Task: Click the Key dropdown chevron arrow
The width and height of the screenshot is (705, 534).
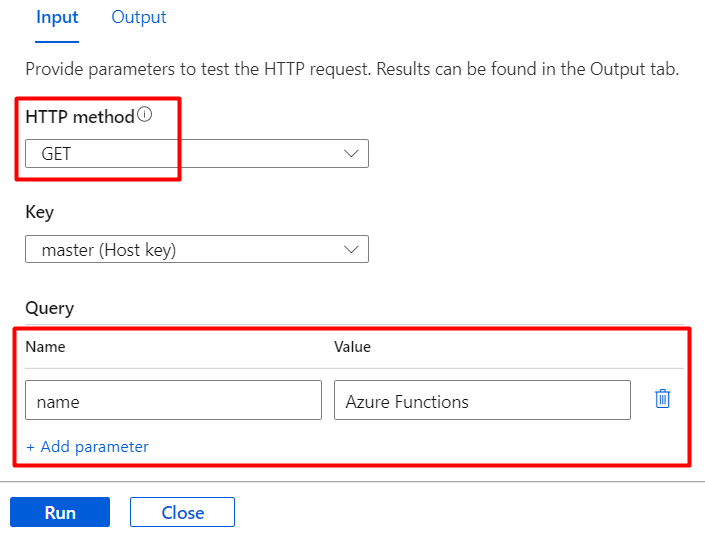Action: pos(351,250)
